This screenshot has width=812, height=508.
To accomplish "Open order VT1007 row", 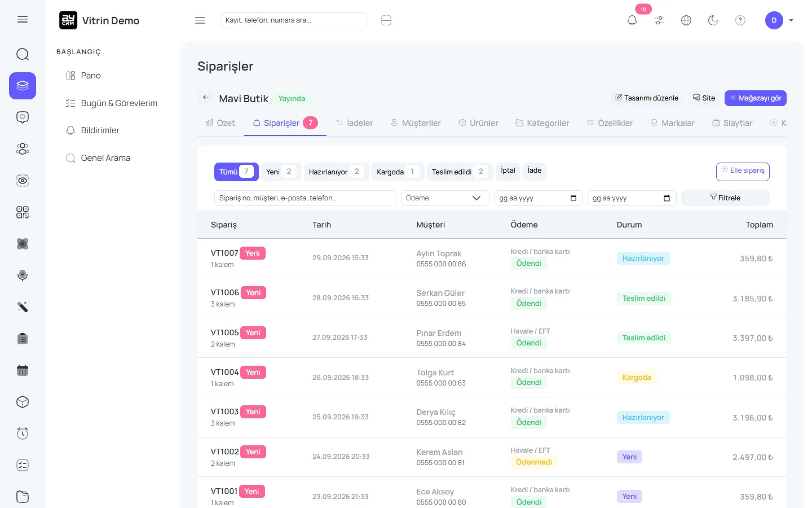I will click(x=492, y=258).
